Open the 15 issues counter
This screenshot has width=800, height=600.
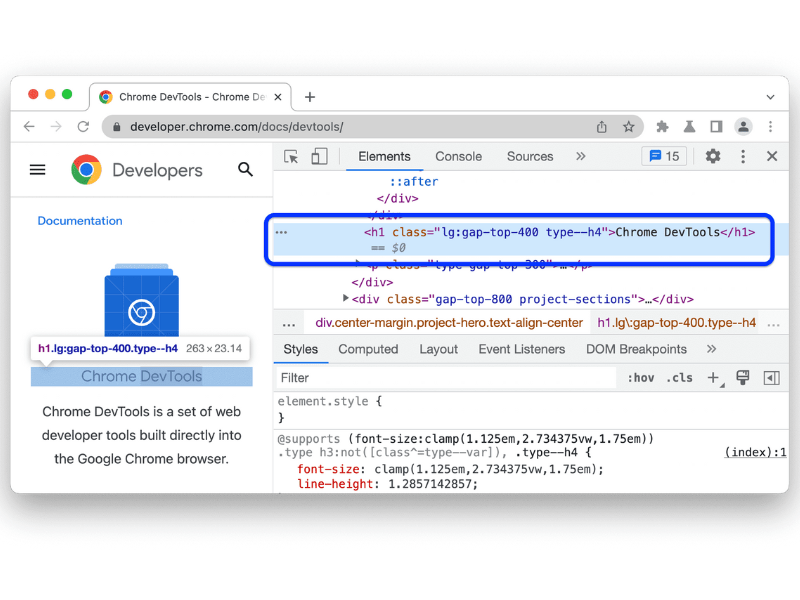(x=664, y=156)
